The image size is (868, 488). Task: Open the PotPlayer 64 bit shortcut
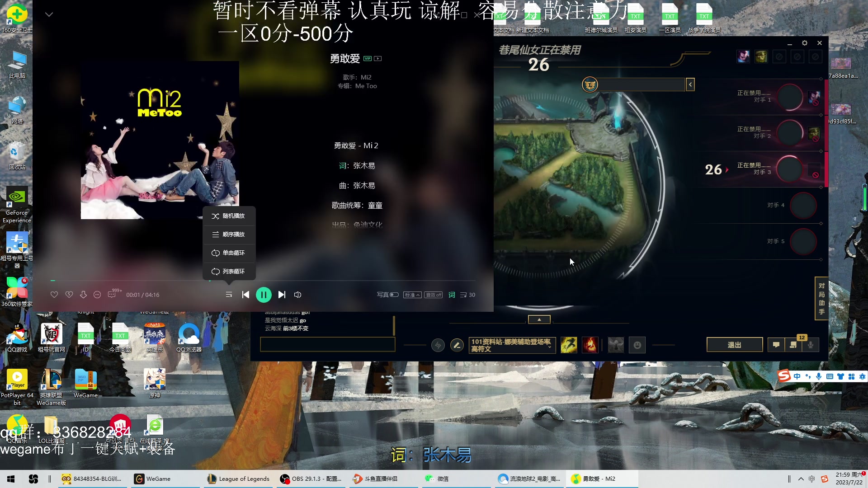click(x=17, y=387)
